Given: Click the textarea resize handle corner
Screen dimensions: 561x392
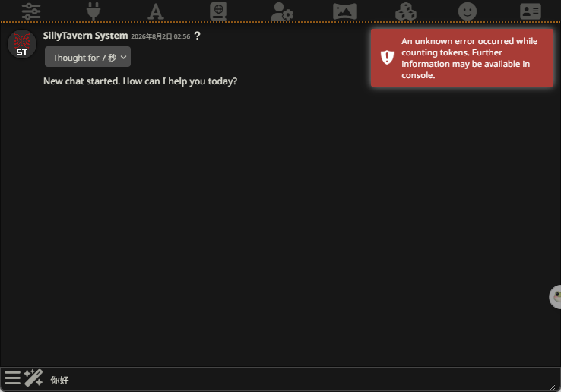Looking at the screenshot, I should 553,387.
